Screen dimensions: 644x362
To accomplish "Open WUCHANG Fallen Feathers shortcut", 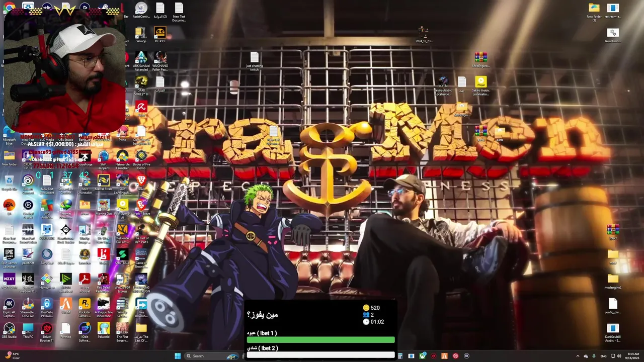I will 160,61.
